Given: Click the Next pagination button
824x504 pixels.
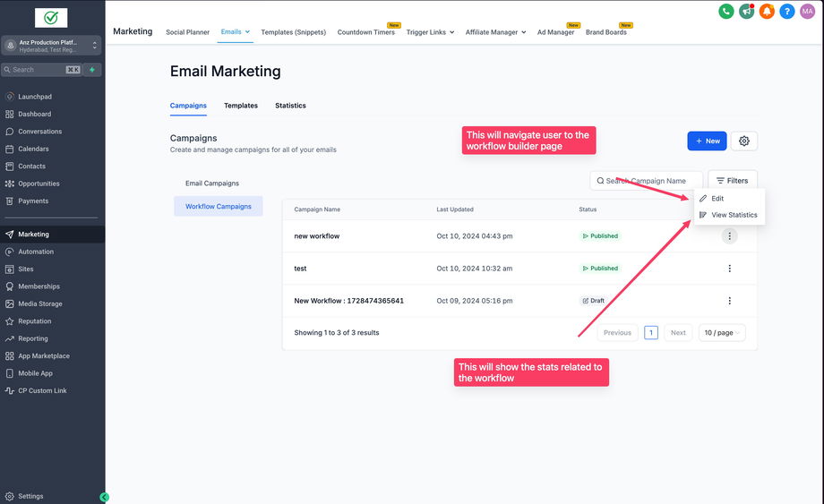Looking at the screenshot, I should (678, 332).
